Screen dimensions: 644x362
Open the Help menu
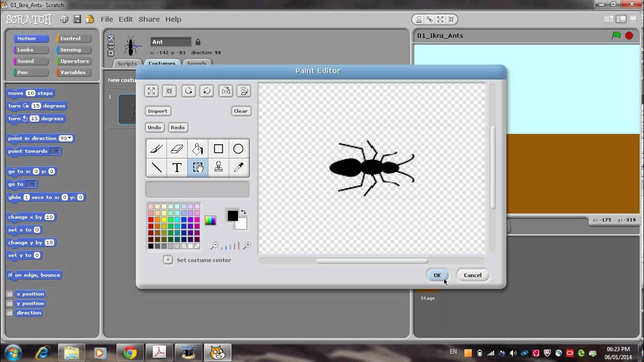pyautogui.click(x=173, y=19)
